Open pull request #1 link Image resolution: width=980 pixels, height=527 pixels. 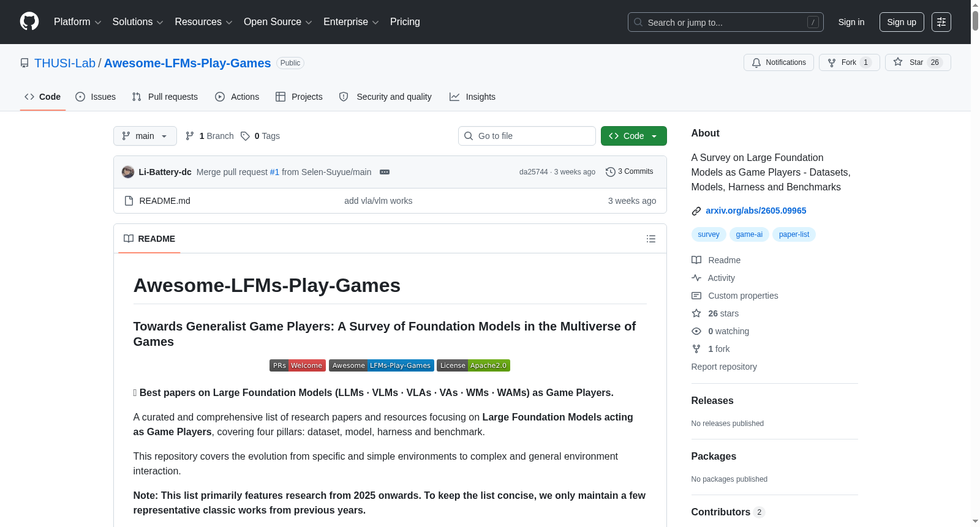[274, 172]
